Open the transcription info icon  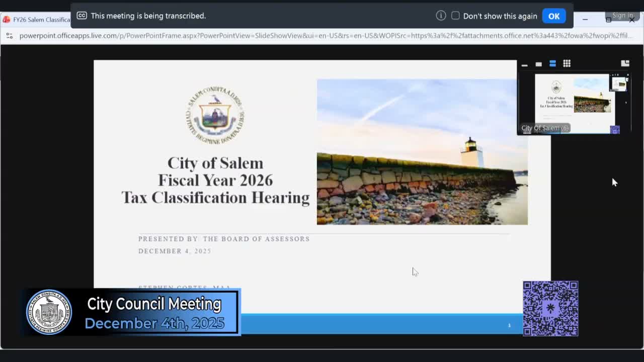441,16
